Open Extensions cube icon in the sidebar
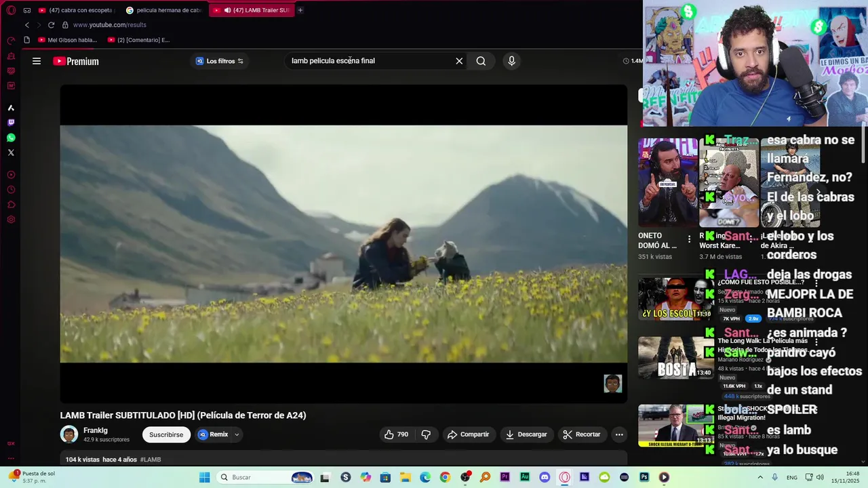868x488 pixels. tap(11, 205)
